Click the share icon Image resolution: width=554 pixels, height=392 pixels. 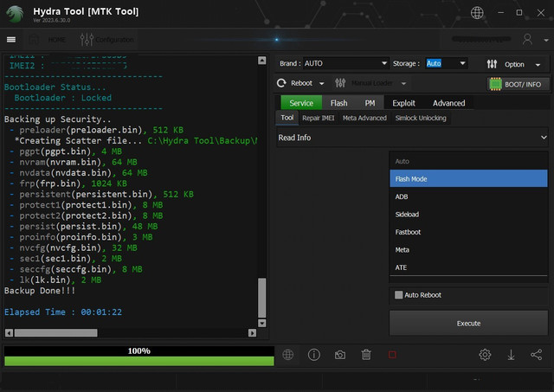point(537,354)
